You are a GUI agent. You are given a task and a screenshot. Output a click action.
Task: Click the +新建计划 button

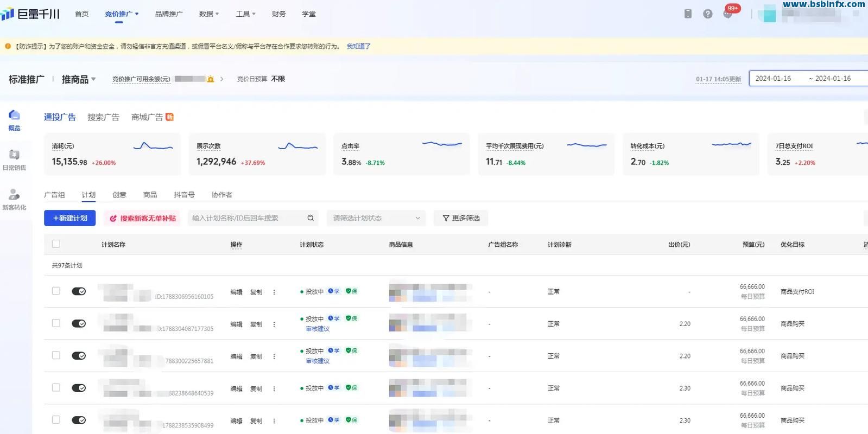(70, 218)
